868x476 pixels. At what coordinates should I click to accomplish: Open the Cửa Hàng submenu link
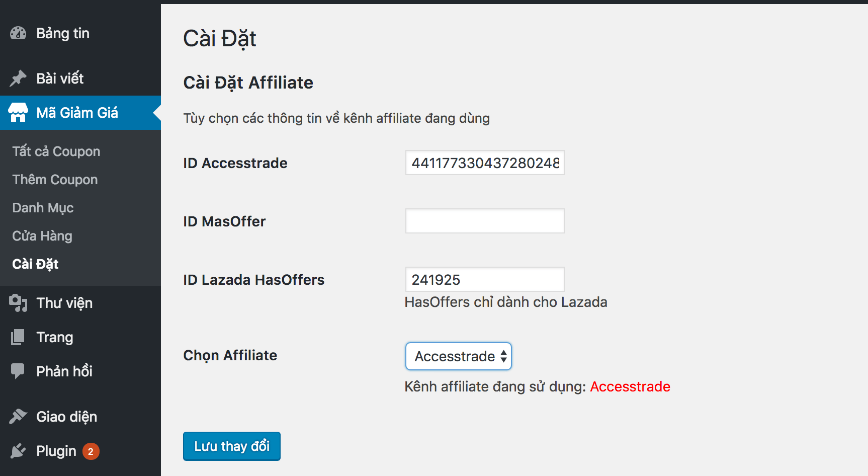(x=42, y=236)
